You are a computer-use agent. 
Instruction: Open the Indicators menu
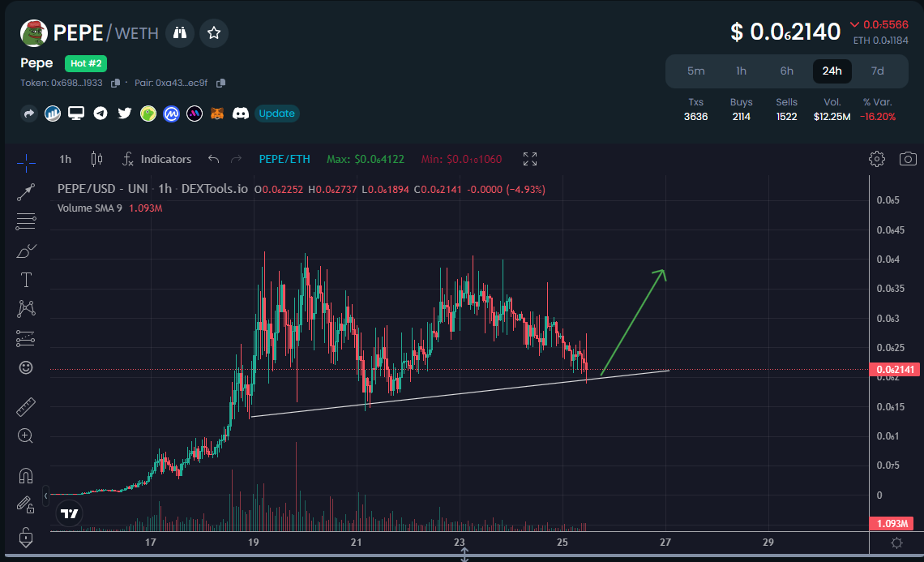156,159
